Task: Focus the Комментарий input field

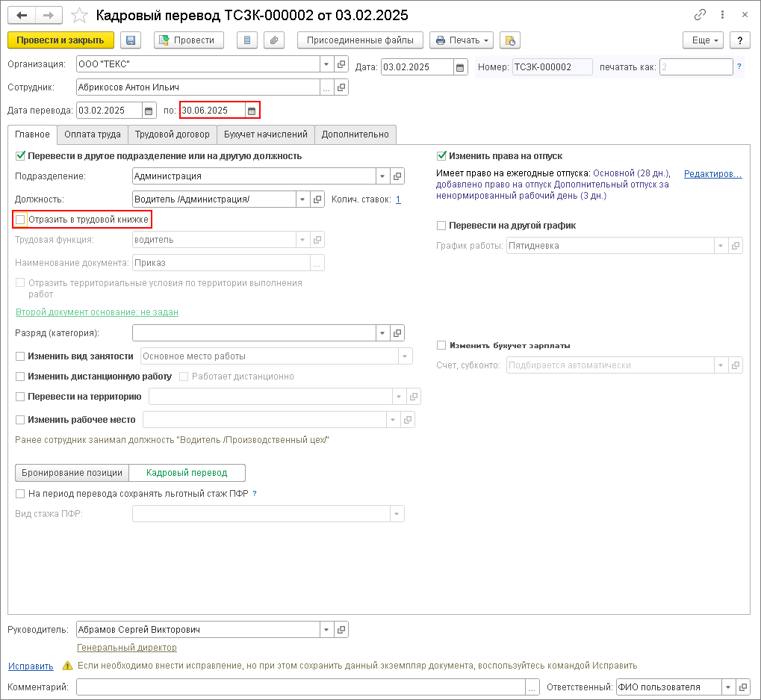Action: pos(301,687)
